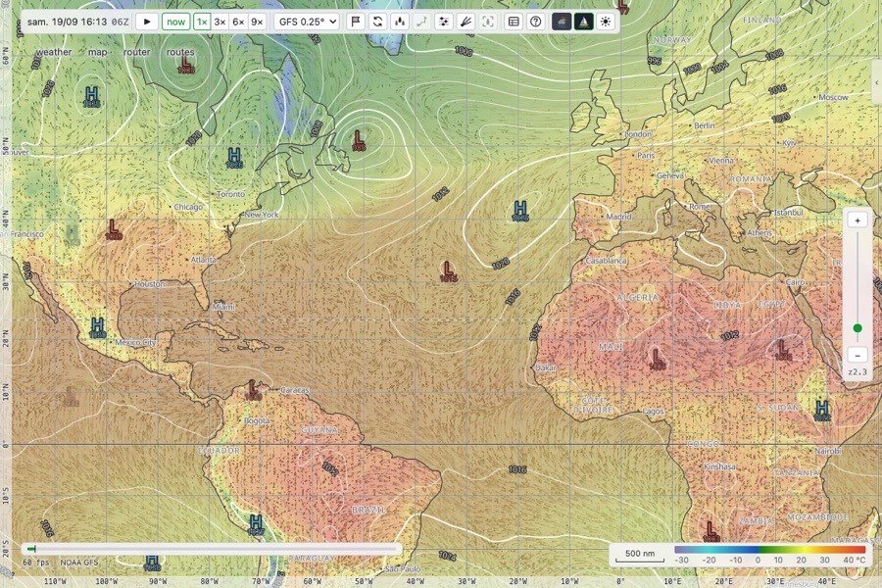The image size is (882, 588).
Task: Click the wind barbs icon
Action: pos(465,22)
